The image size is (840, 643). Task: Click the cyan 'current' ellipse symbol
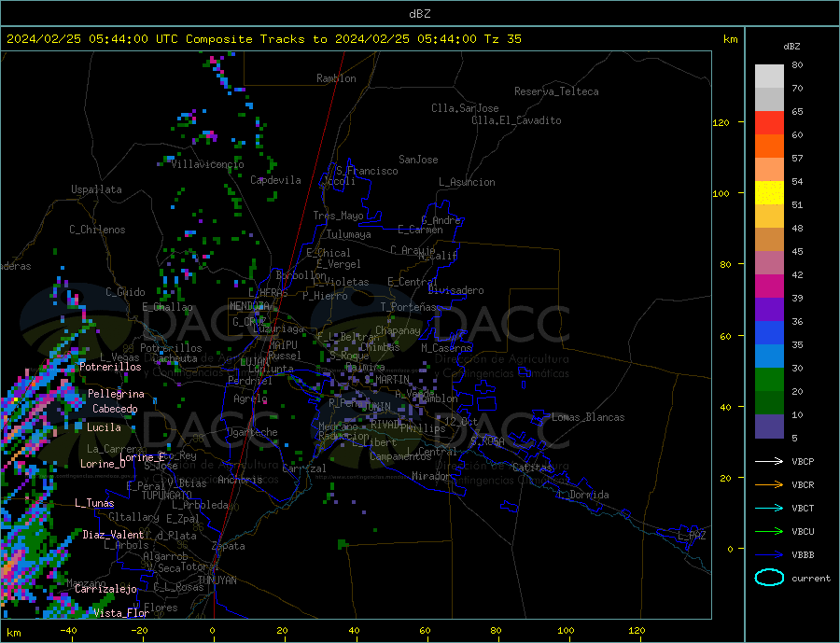pyautogui.click(x=769, y=578)
